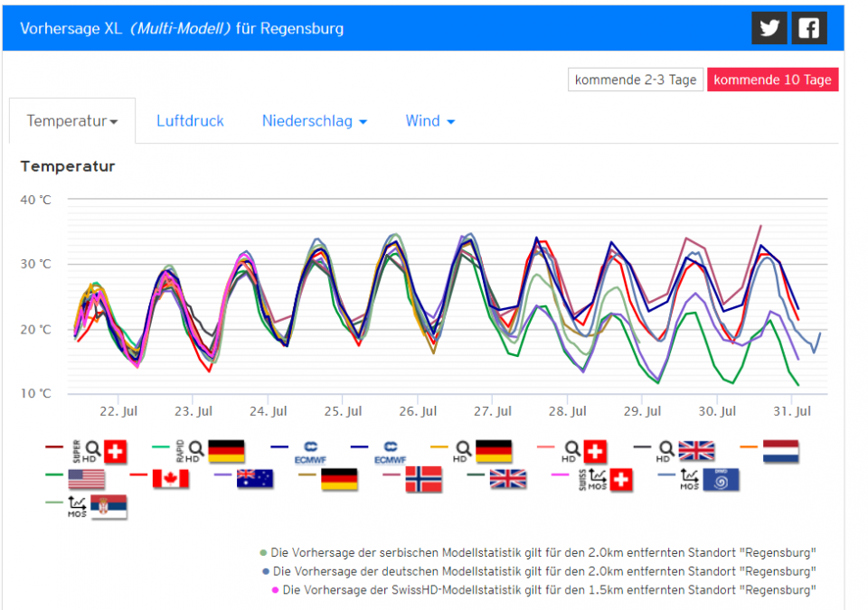Switch to the Luftdruck tab
Image resolution: width=868 pixels, height=610 pixels.
coord(190,121)
